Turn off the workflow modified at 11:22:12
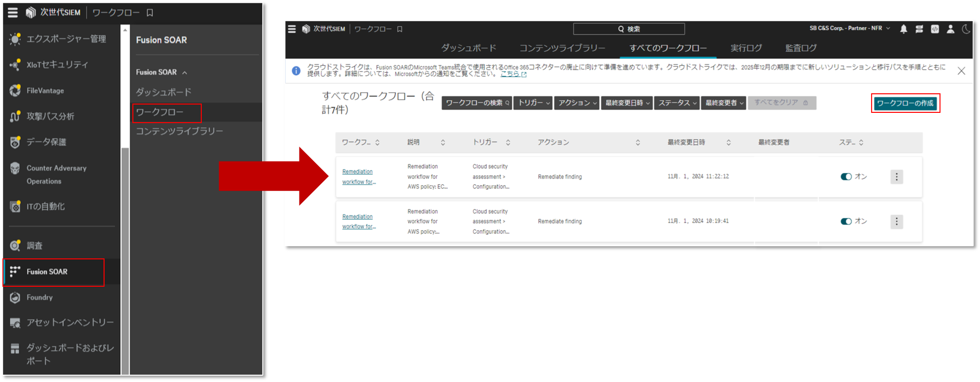 (x=846, y=177)
